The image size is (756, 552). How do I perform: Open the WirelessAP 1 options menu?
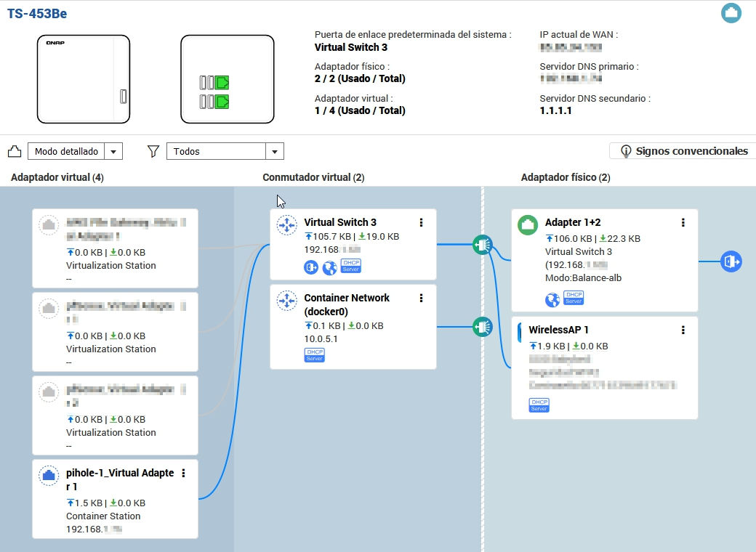point(683,330)
